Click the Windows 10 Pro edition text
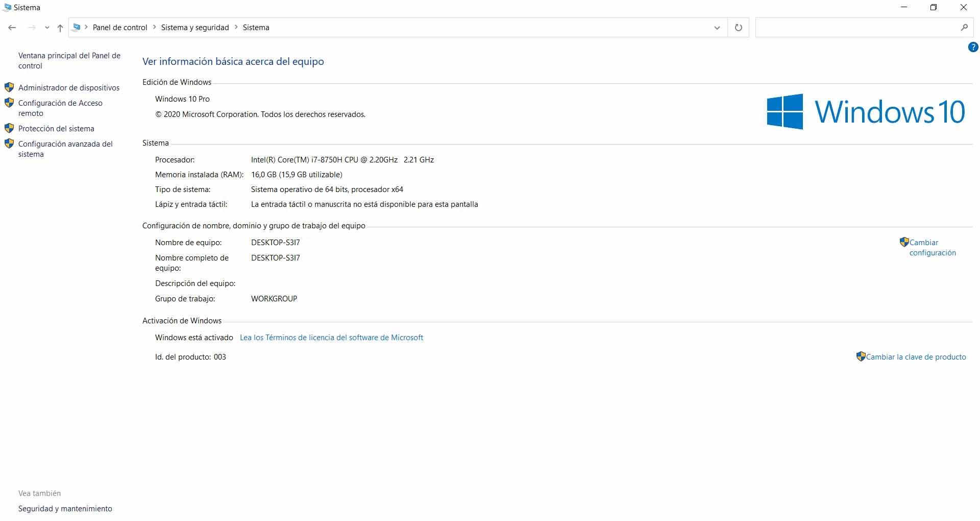The height and width of the screenshot is (521, 980). [182, 99]
